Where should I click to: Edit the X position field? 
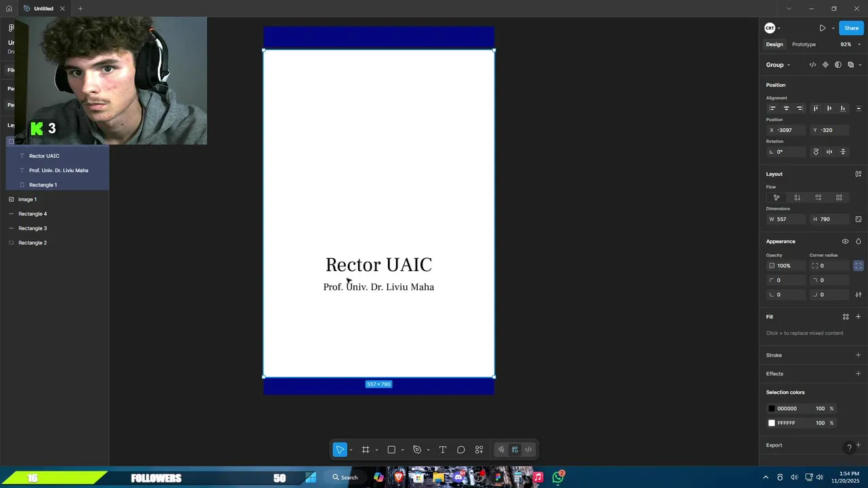point(785,130)
